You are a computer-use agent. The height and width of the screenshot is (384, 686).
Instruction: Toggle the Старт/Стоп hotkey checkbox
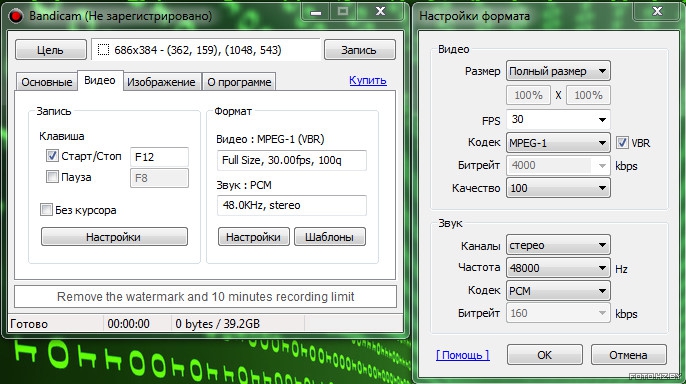point(52,155)
